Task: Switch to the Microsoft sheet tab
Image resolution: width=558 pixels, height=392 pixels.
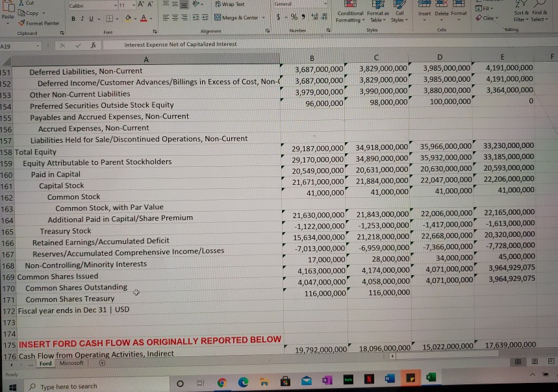Action: pos(71,363)
